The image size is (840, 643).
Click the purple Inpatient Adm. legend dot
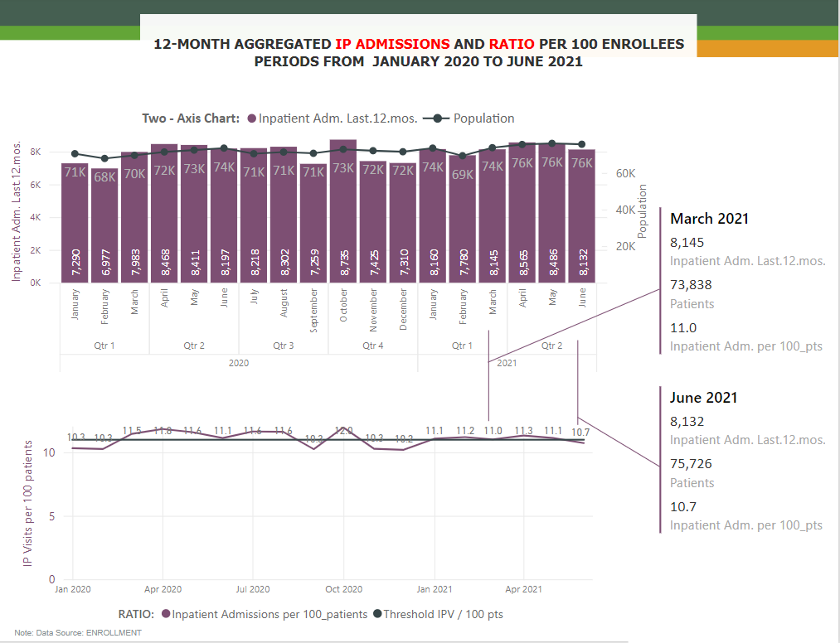click(x=252, y=118)
